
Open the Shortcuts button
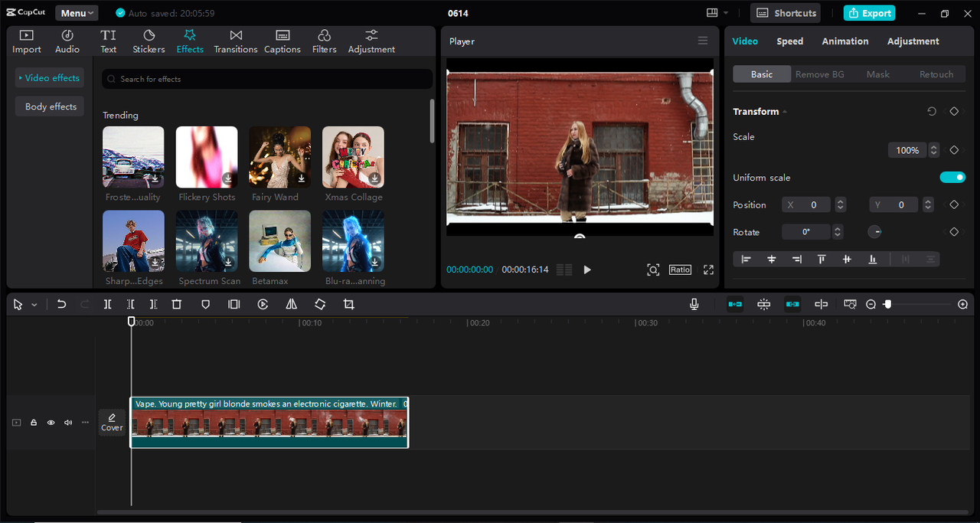tap(786, 13)
